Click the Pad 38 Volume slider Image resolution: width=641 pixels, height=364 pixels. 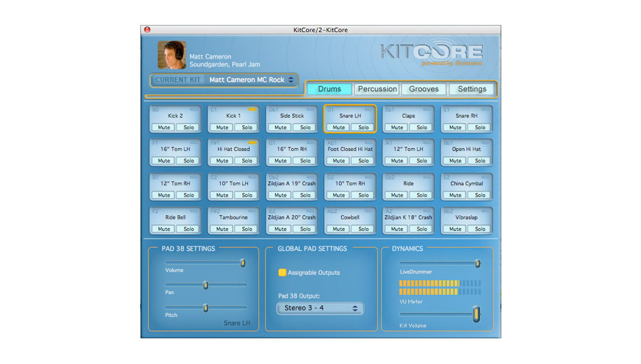206,263
